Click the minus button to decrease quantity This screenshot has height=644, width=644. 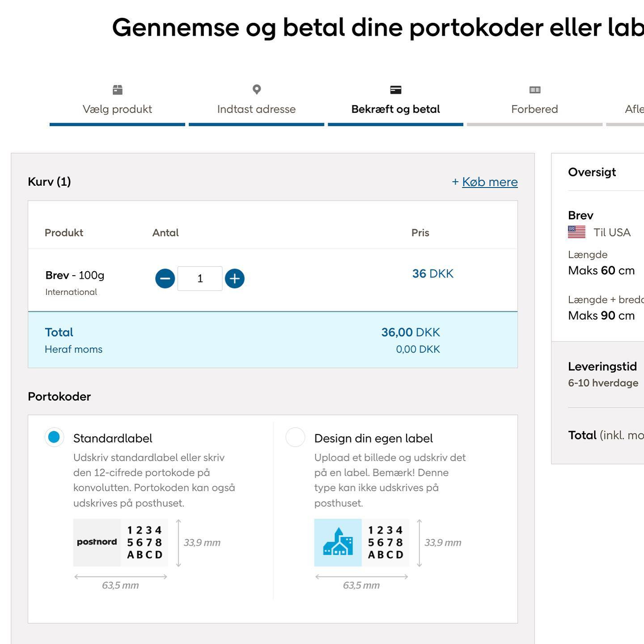click(165, 278)
